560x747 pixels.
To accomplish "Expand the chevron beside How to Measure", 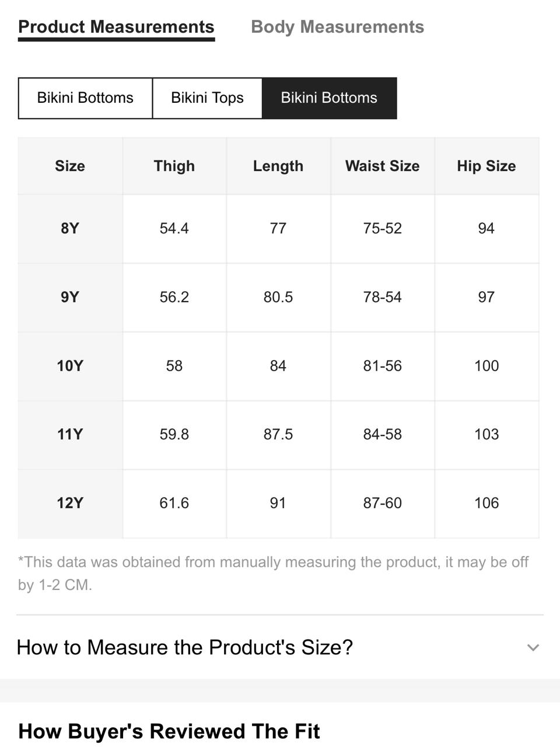I will (x=533, y=647).
